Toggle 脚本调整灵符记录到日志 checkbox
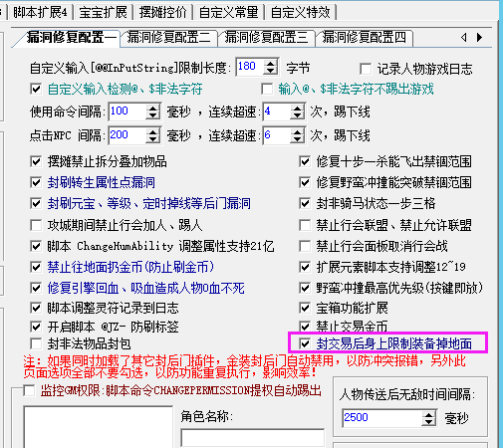The image size is (503, 448). pos(36,308)
